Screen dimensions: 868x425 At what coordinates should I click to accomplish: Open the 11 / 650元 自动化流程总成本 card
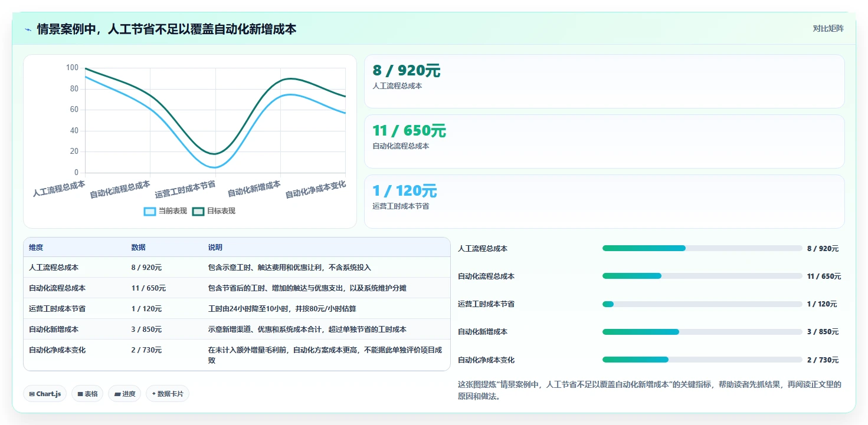click(604, 141)
